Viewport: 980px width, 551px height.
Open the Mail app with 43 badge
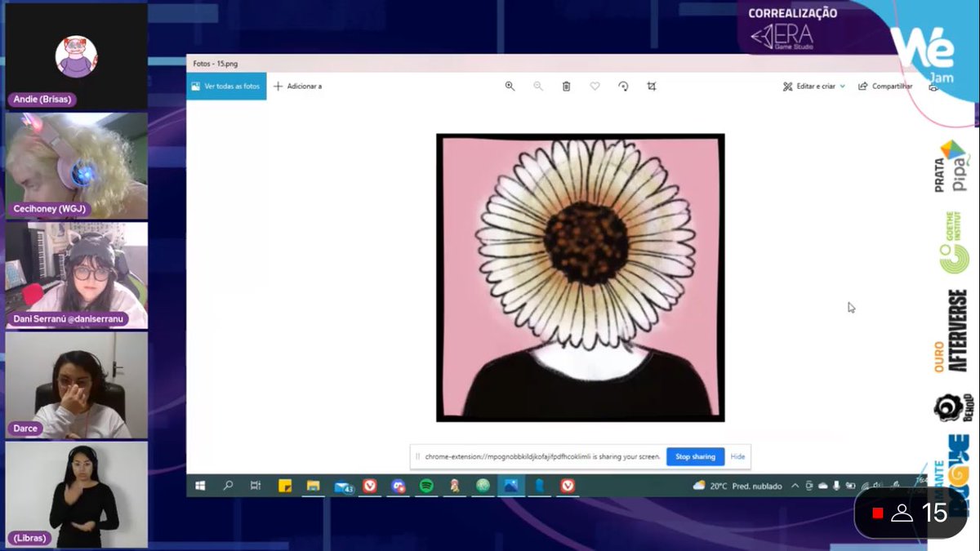343,487
